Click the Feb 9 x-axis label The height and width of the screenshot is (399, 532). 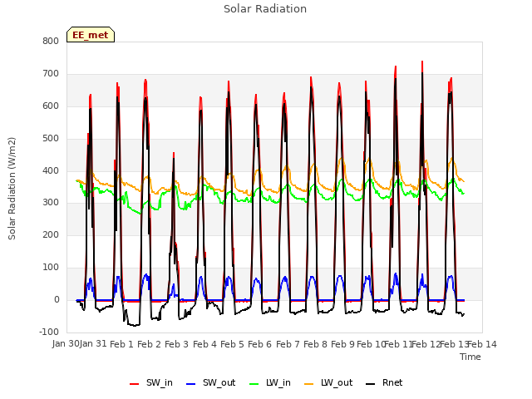342,344
